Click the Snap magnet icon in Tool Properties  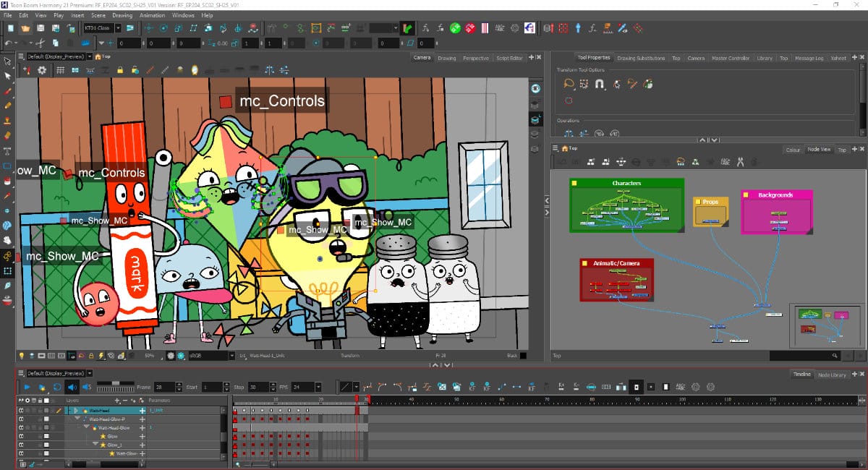point(600,84)
